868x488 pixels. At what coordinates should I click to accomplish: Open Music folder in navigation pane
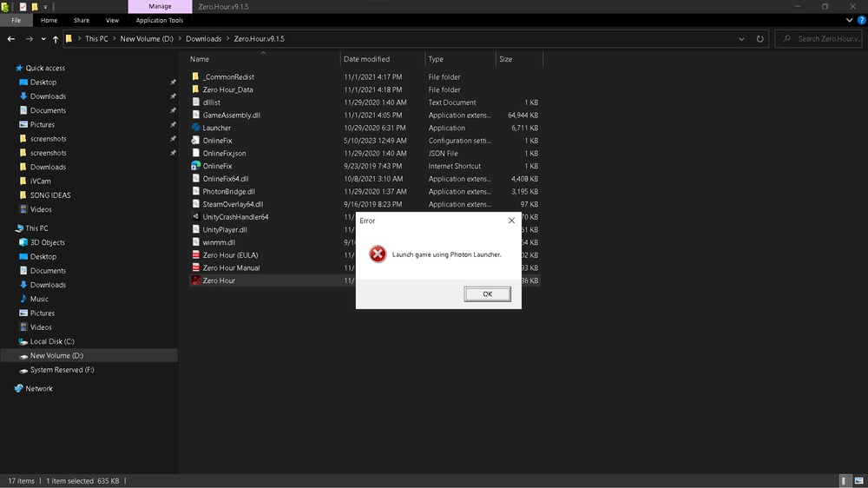(39, 299)
